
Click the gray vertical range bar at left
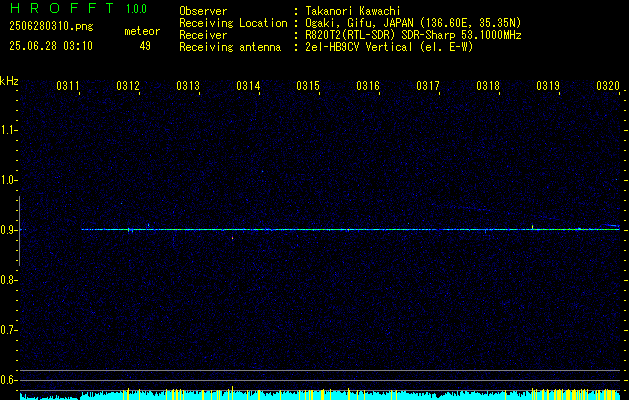(19, 231)
